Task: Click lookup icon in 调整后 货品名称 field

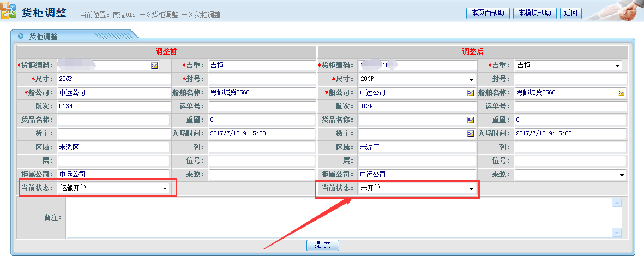Action: click(x=471, y=120)
